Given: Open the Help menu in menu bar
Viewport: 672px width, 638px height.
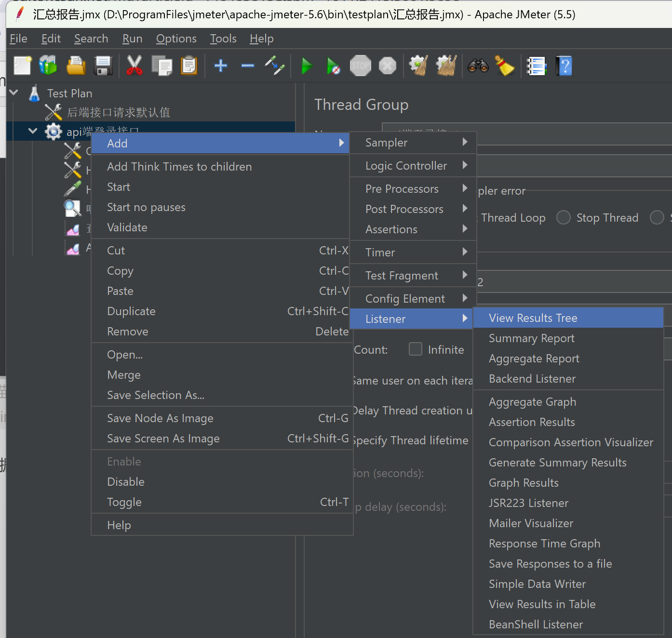Looking at the screenshot, I should pyautogui.click(x=262, y=39).
